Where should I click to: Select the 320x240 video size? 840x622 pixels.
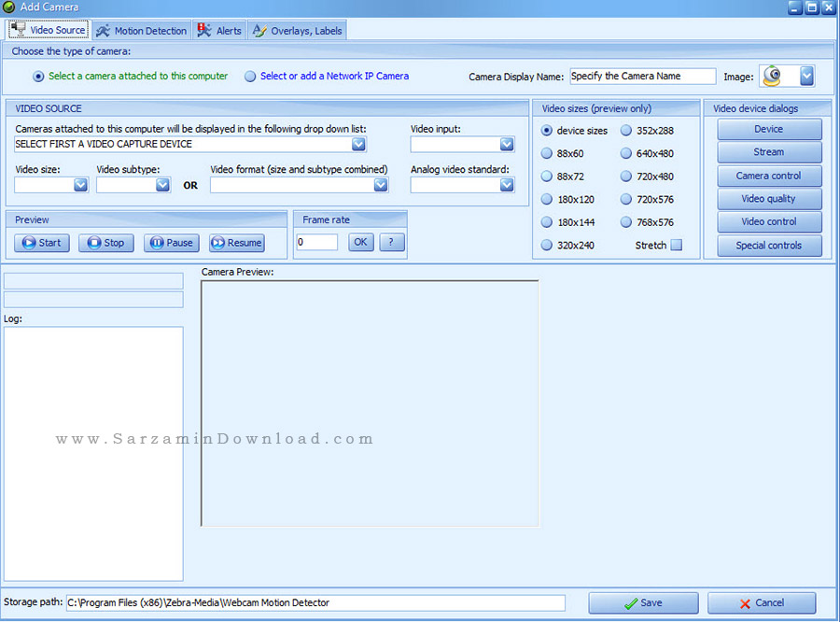click(546, 245)
